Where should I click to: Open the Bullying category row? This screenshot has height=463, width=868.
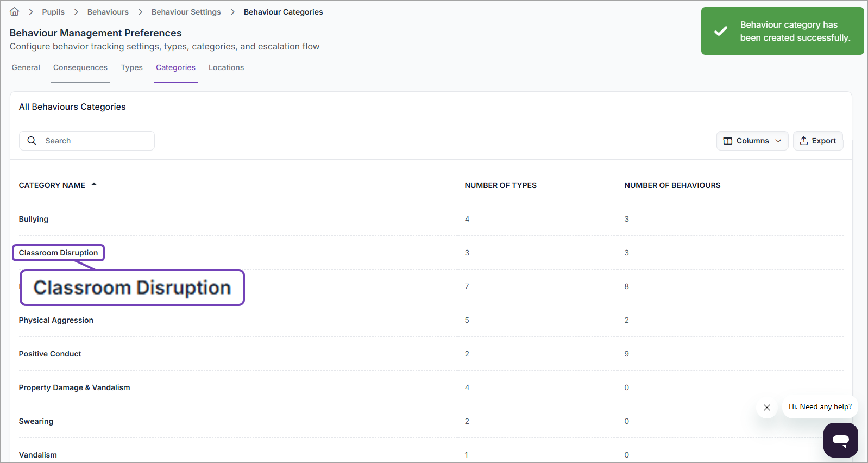coord(34,219)
